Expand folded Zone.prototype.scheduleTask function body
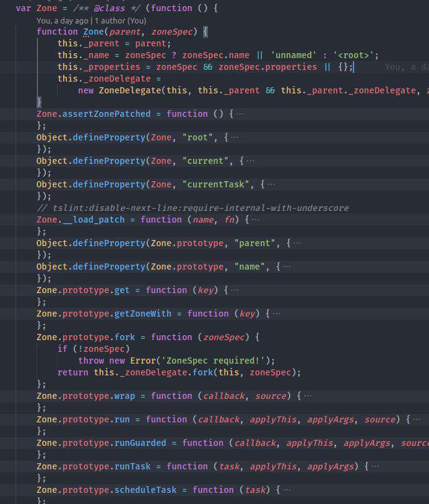 pos(287,490)
